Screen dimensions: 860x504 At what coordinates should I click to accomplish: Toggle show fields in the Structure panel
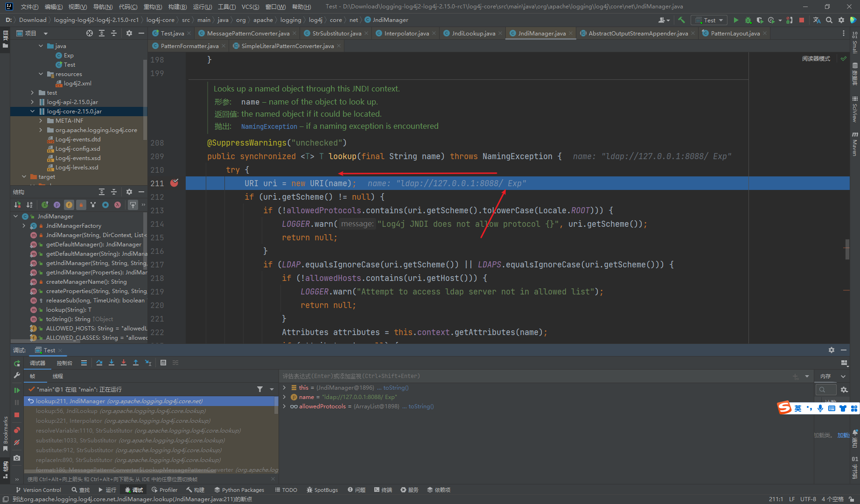click(x=69, y=204)
